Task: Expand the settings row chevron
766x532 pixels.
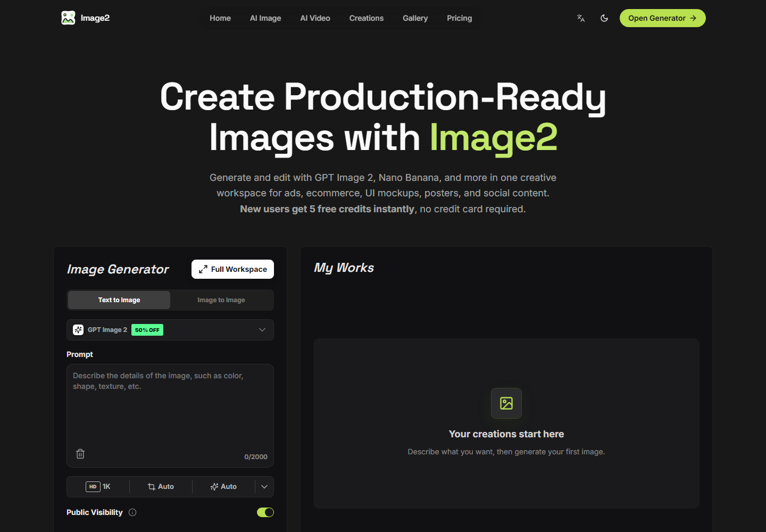Action: 264,487
